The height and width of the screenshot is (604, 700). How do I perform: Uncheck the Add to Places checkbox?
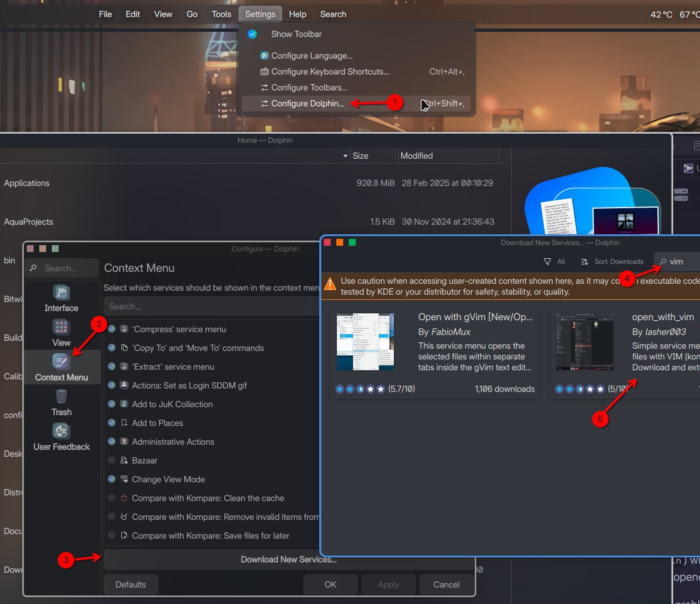[x=112, y=423]
